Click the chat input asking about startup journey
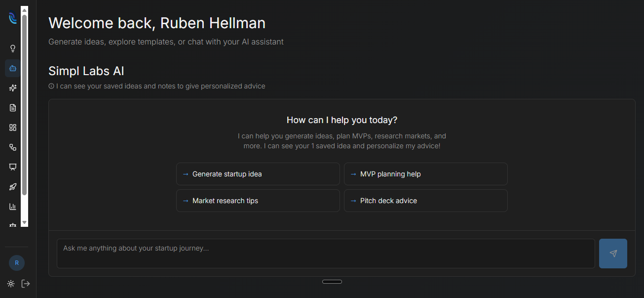Screen dimensions: 644x298 tap(326, 253)
